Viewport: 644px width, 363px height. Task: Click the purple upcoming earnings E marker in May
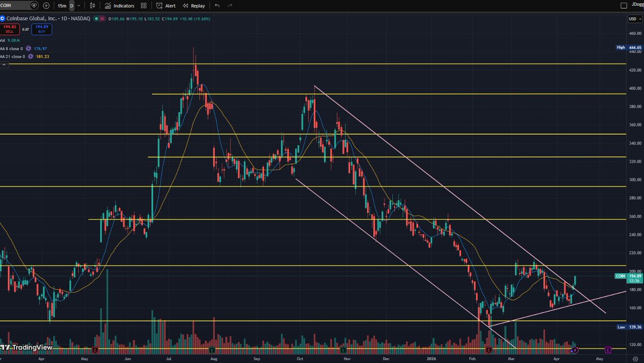point(608,350)
